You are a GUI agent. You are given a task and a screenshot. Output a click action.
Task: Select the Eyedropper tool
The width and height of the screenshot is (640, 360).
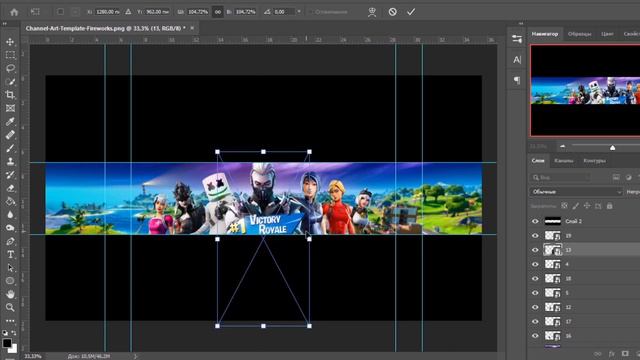point(10,122)
